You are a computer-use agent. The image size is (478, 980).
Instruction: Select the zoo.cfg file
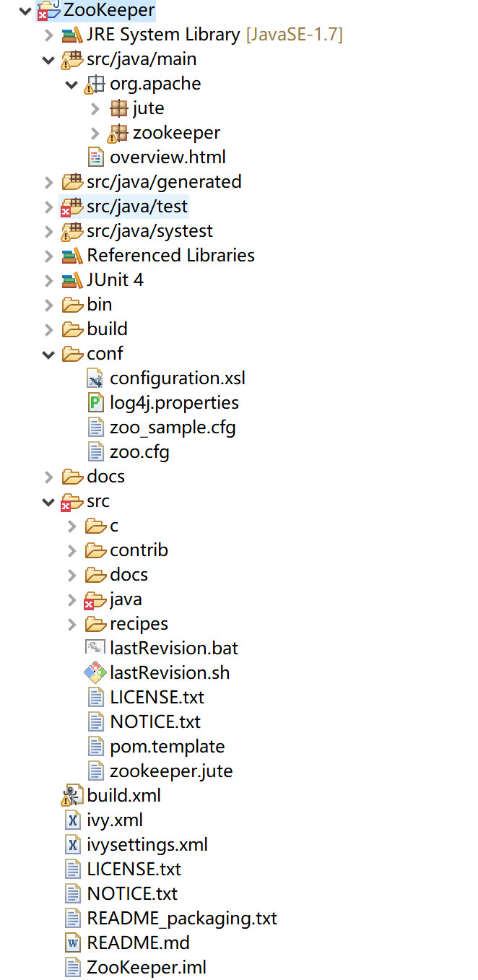(x=139, y=452)
